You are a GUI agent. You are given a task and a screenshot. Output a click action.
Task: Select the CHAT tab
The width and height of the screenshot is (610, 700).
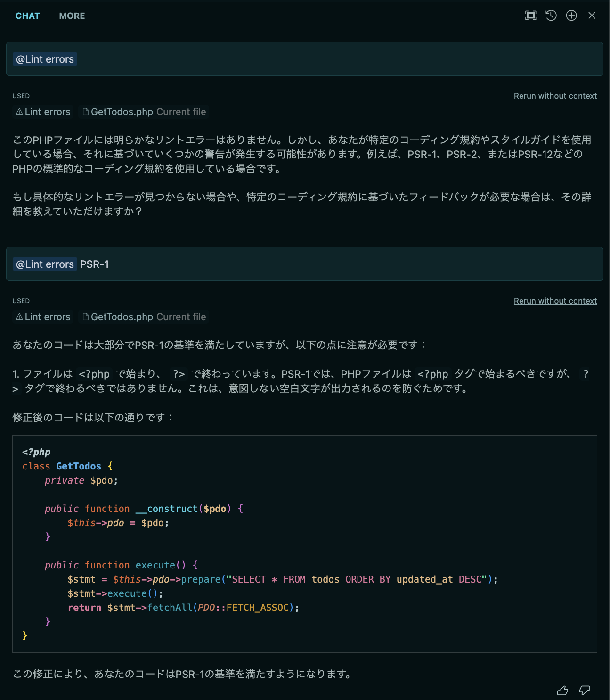(27, 16)
